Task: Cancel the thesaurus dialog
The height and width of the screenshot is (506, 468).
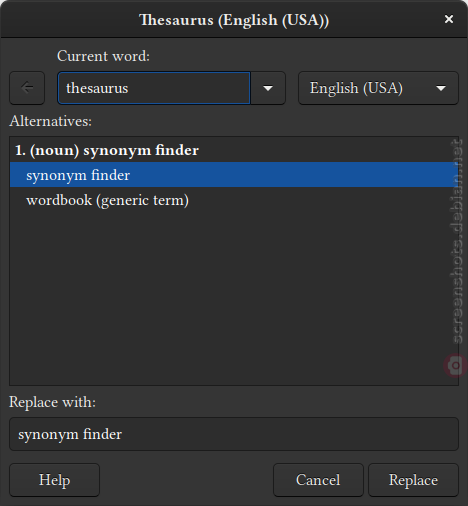Action: click(x=318, y=480)
